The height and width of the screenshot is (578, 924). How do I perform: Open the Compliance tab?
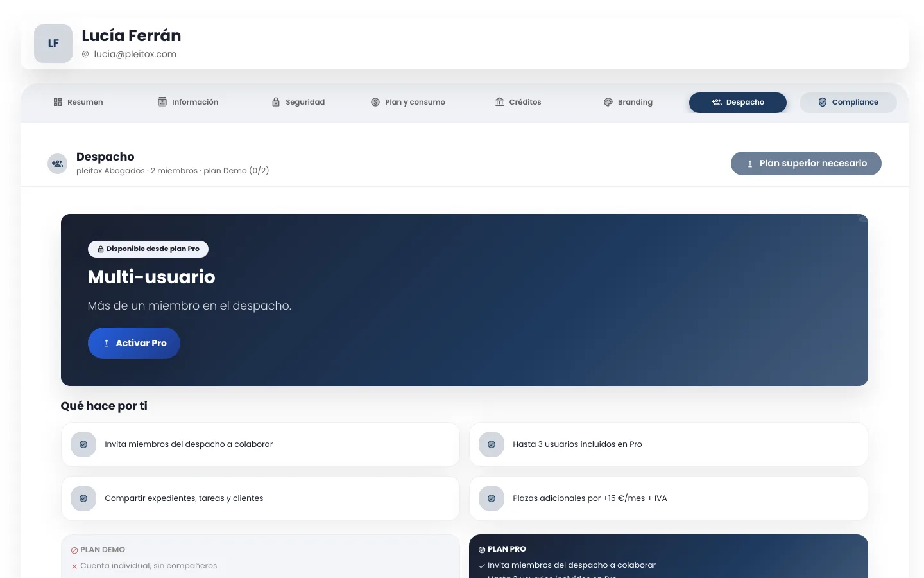coord(848,102)
